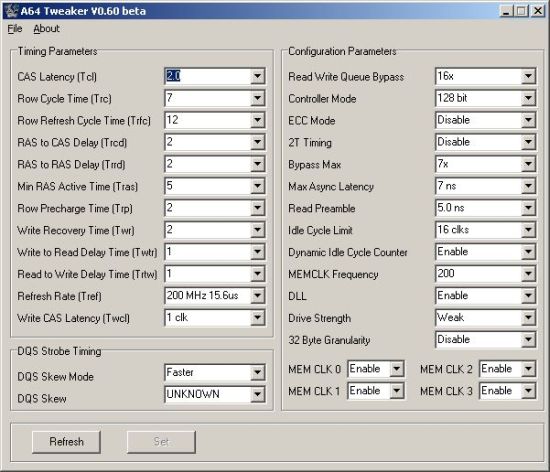550x472 pixels.
Task: Expand RAS to CAS Delay (Trcd) dropdown
Action: tap(257, 142)
